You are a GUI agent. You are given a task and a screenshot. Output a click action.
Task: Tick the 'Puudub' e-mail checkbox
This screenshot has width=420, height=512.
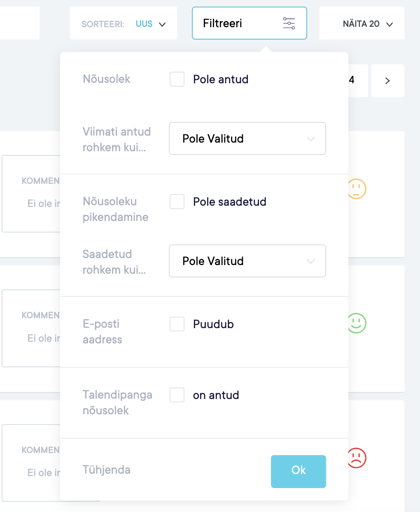[177, 324]
